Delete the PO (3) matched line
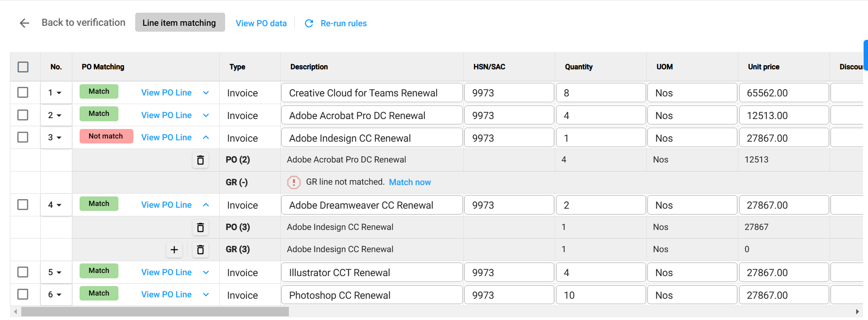Screen dimensions: 868x320 click(x=200, y=227)
